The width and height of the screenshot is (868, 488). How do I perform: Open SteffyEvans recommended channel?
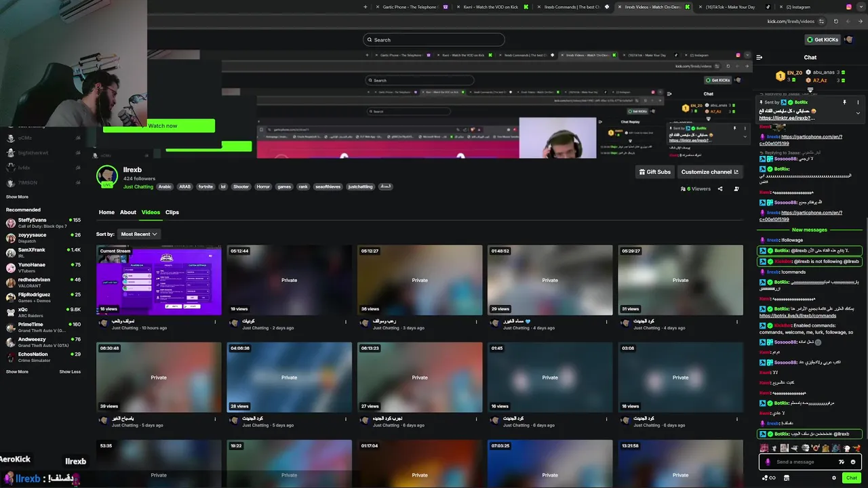[x=43, y=222]
